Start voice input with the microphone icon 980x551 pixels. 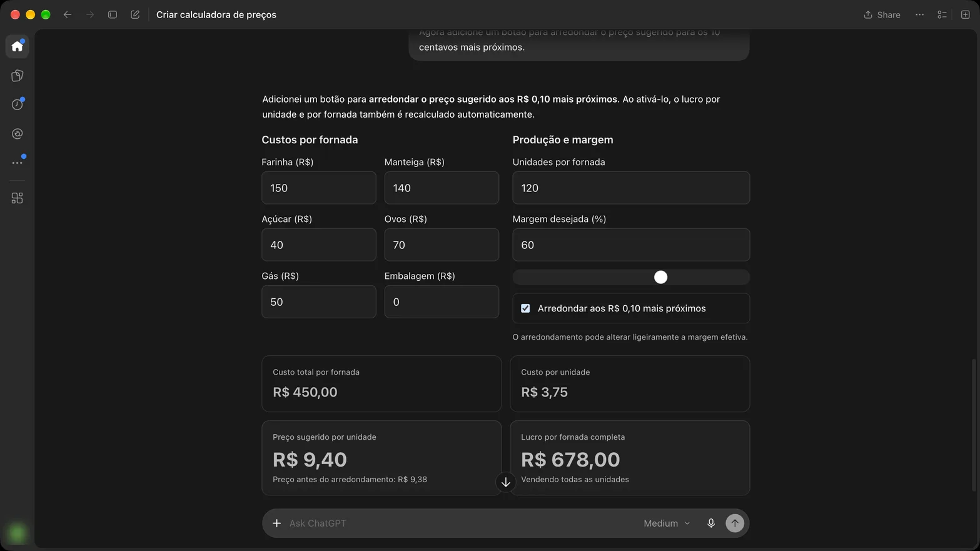coord(711,523)
